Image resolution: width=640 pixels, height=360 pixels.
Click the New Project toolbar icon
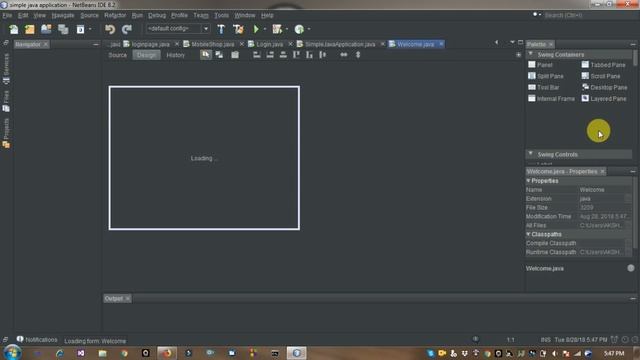[x=30, y=29]
